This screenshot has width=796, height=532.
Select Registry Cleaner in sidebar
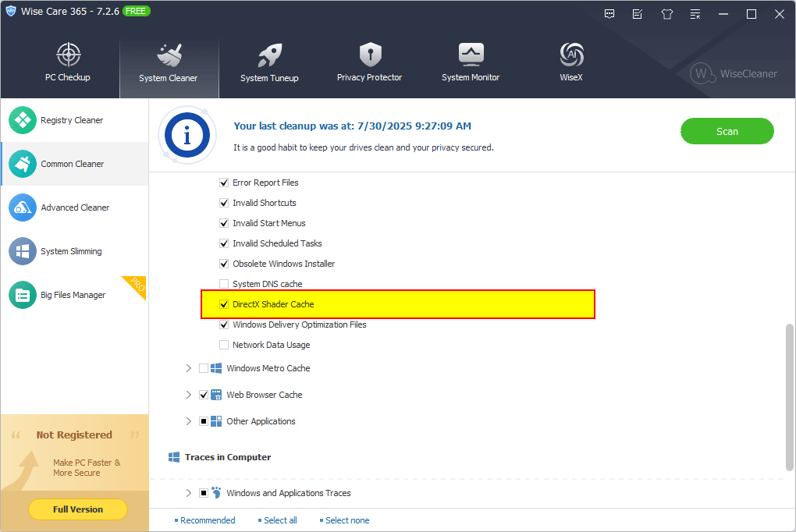point(75,120)
